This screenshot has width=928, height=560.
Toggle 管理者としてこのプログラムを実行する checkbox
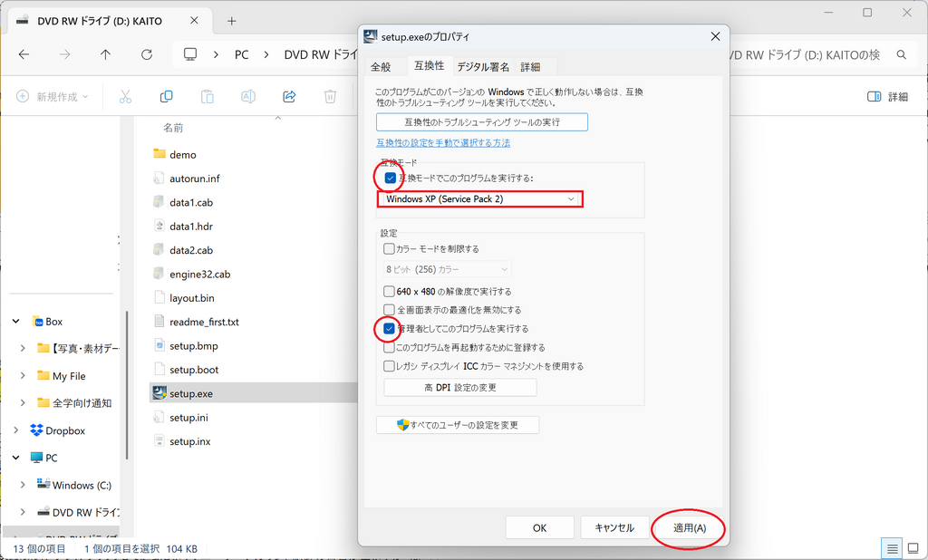tap(389, 329)
